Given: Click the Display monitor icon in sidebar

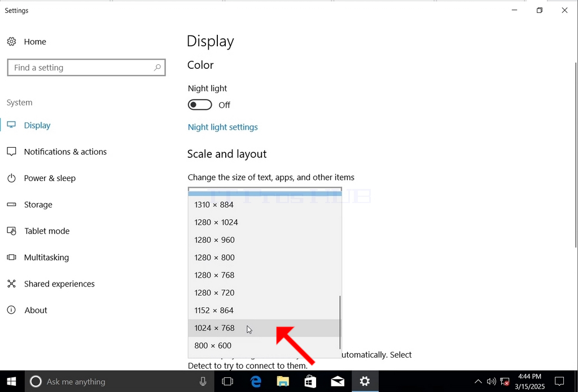Looking at the screenshot, I should point(11,125).
